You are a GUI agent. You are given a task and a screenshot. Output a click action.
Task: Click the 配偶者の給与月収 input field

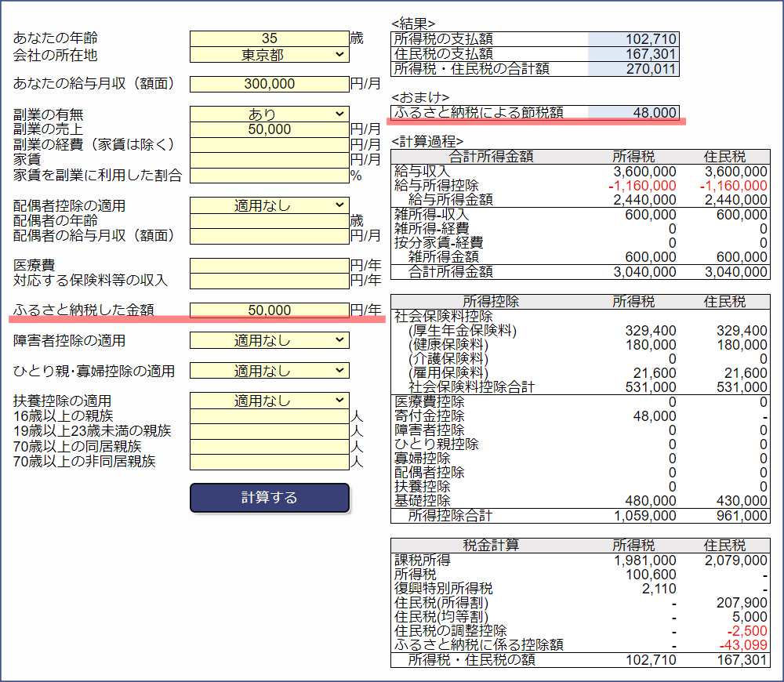[x=270, y=237]
